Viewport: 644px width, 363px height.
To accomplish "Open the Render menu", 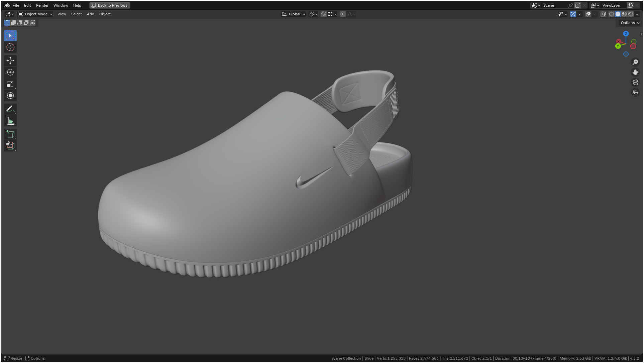I will pos(42,5).
